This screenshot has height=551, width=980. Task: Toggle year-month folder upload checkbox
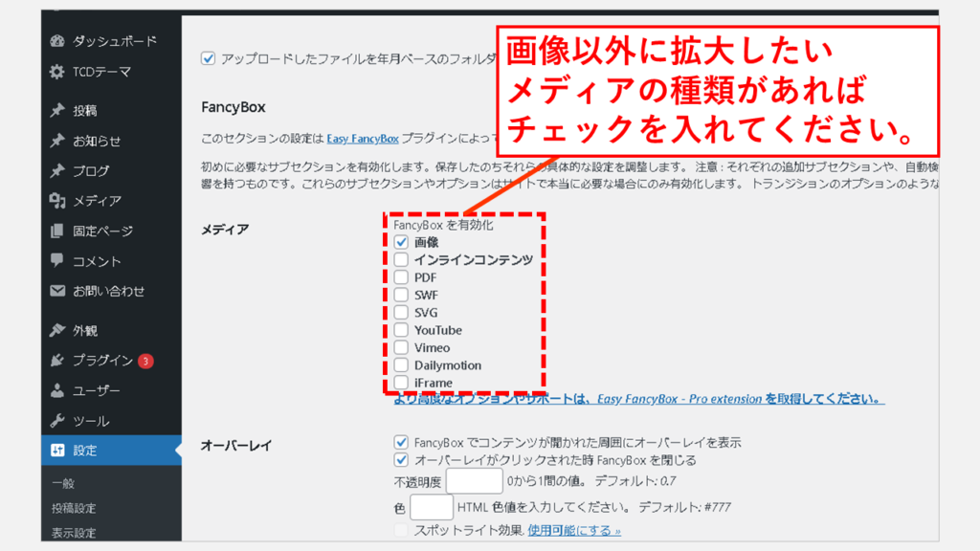[208, 58]
